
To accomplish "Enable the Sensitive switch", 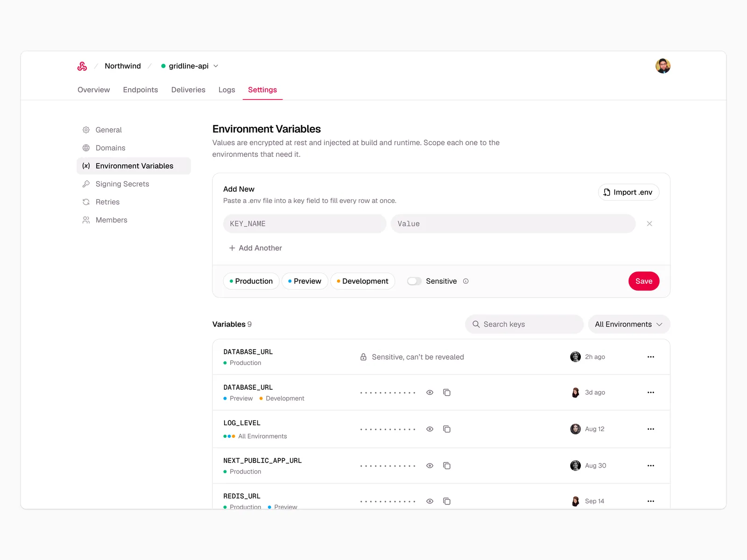I will (x=414, y=281).
